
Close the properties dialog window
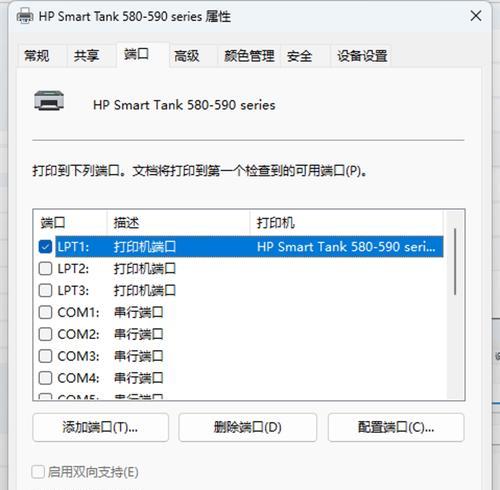476,16
